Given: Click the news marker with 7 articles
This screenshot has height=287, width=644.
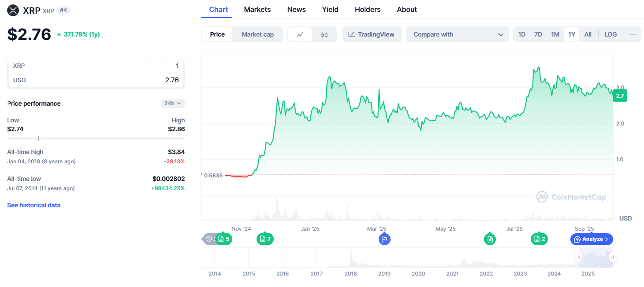Looking at the screenshot, I should point(265,239).
